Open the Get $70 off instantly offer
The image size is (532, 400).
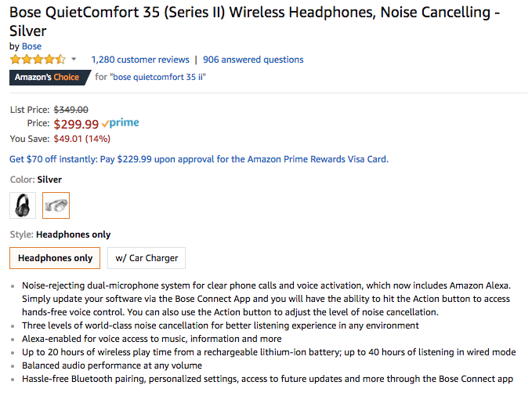(x=198, y=158)
